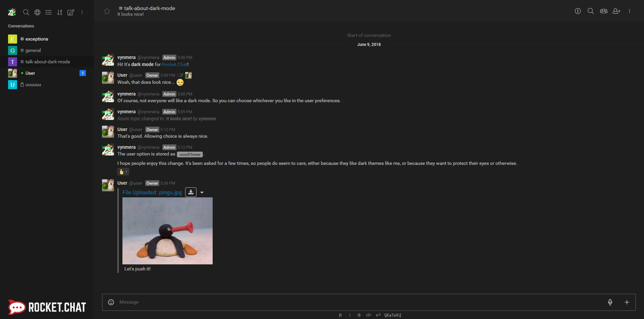Click User avatar on 5:36 PM message

108,185
